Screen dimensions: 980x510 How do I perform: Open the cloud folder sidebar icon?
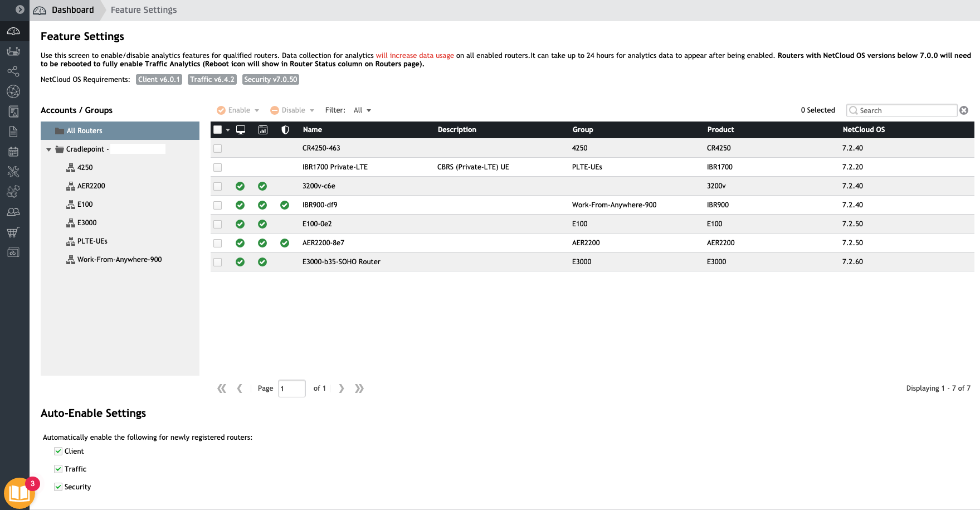click(x=13, y=252)
